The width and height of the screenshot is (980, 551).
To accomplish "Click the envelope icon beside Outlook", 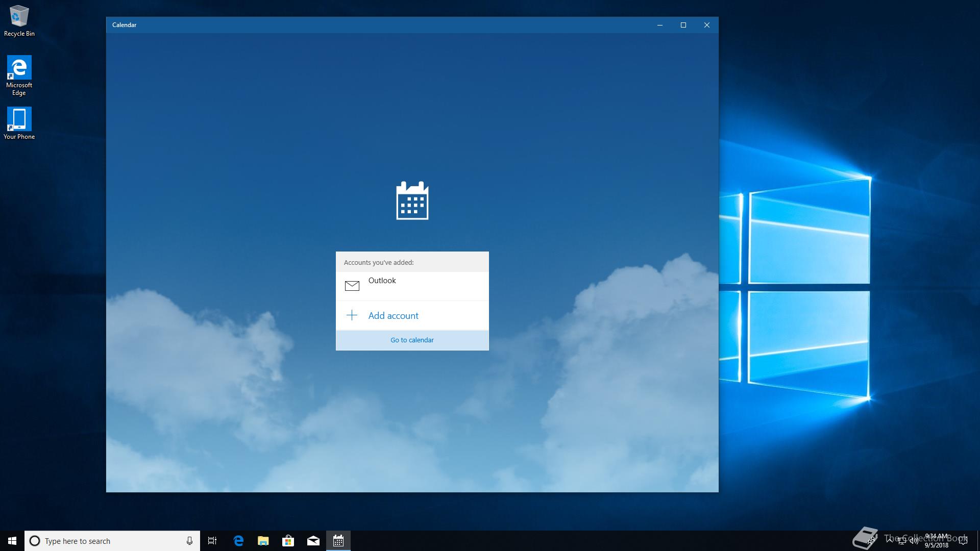I will pyautogui.click(x=352, y=286).
